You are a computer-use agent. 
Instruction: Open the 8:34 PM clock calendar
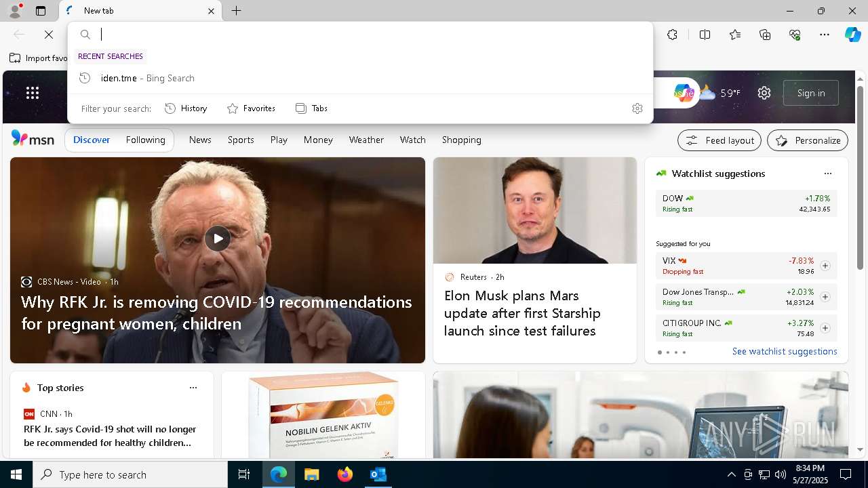(810, 474)
